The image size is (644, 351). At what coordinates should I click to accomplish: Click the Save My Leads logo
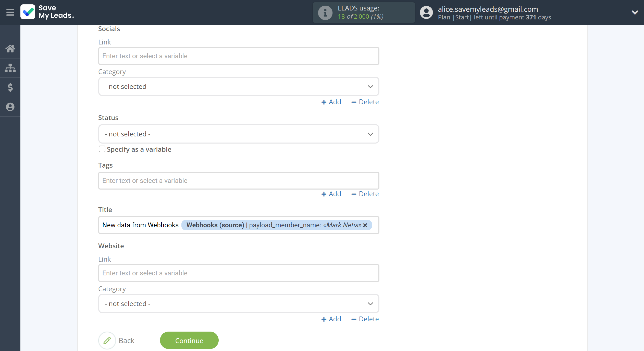(47, 12)
